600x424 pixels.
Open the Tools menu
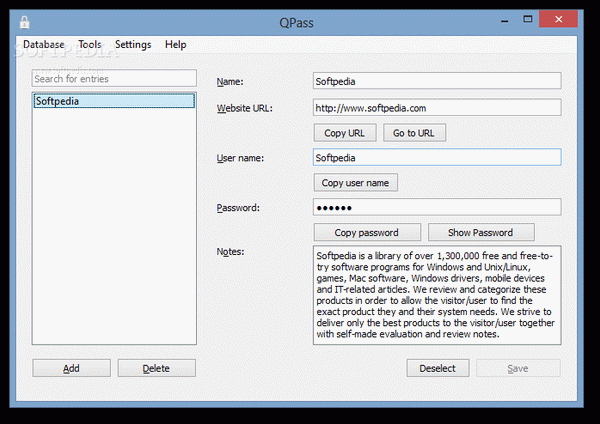coord(90,44)
